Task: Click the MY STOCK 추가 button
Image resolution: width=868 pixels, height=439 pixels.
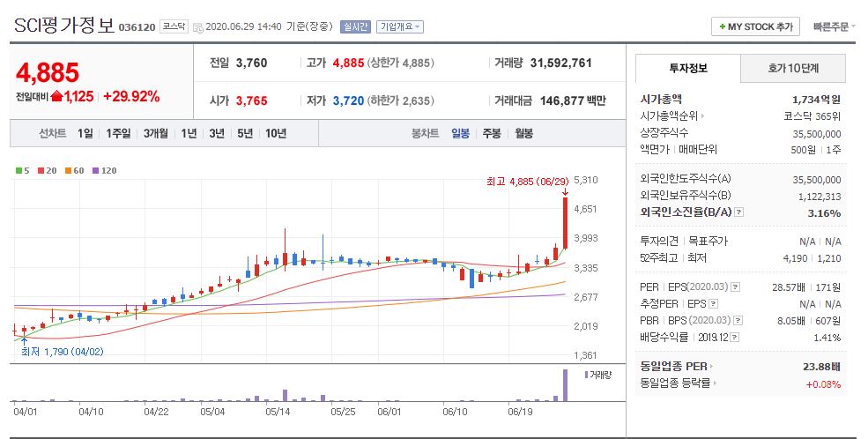Action: [755, 26]
